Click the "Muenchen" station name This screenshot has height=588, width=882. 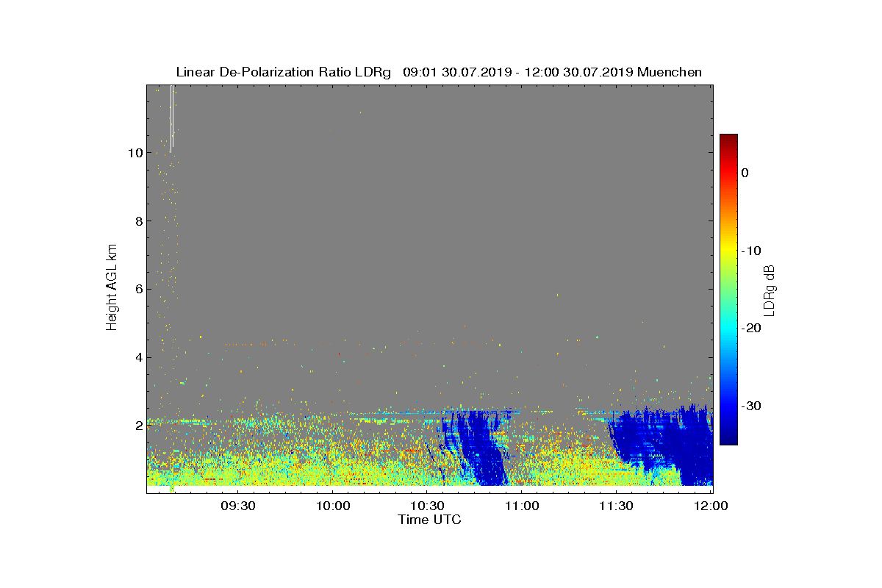pos(670,72)
